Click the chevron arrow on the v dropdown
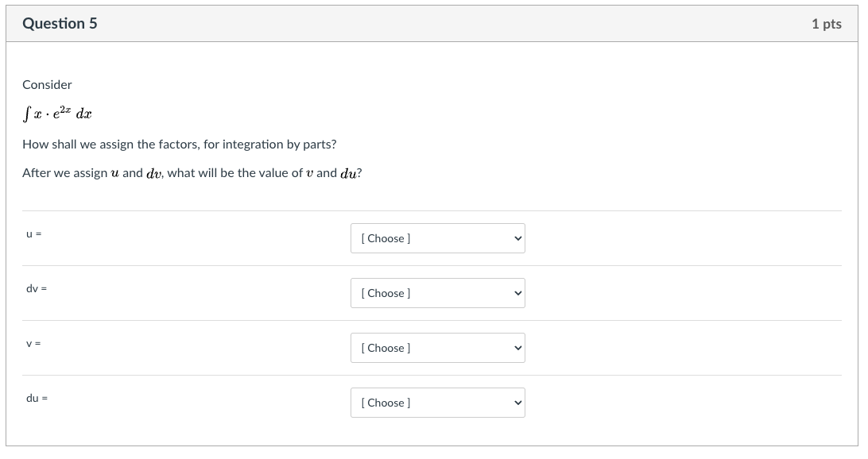 517,348
